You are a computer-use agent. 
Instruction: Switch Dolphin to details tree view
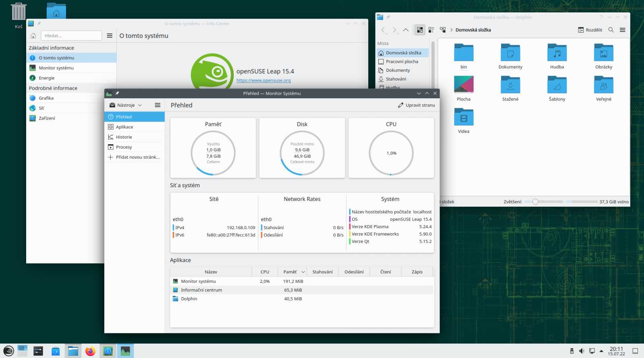pyautogui.click(x=443, y=30)
